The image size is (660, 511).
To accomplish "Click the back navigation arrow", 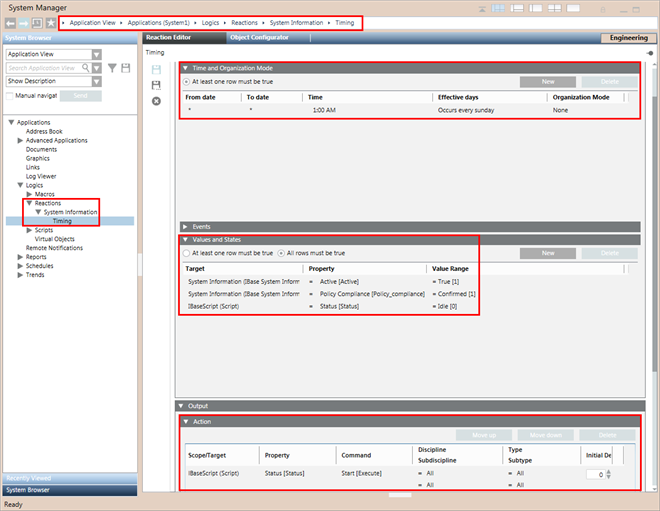I will point(9,22).
